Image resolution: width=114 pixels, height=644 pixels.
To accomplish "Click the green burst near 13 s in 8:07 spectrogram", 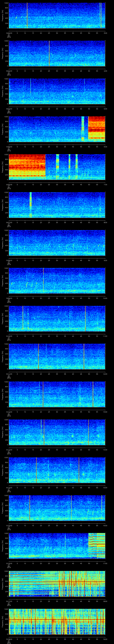I will tap(31, 205).
